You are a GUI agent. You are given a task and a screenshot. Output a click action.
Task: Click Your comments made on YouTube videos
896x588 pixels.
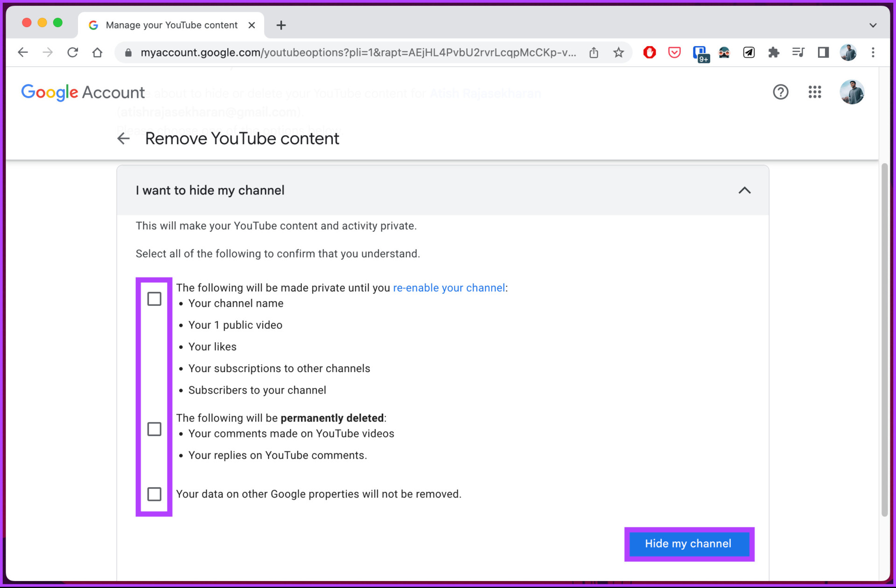pyautogui.click(x=291, y=434)
